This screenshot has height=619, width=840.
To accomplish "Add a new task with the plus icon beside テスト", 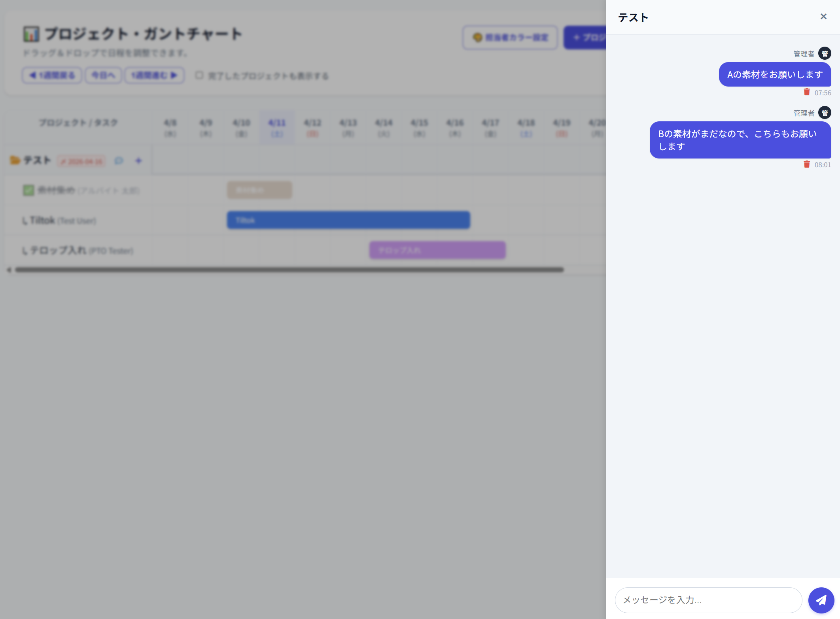I will click(138, 160).
